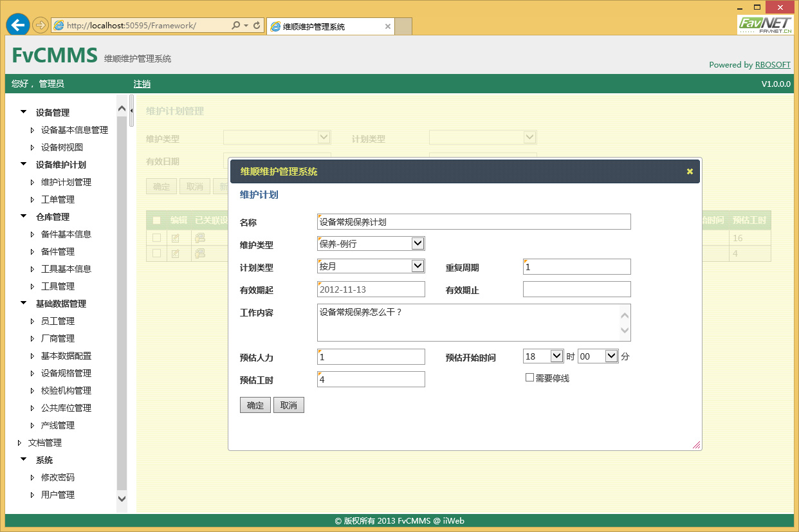799x532 pixels.
Task: Click the 取消 button in the dialog
Action: coord(289,405)
